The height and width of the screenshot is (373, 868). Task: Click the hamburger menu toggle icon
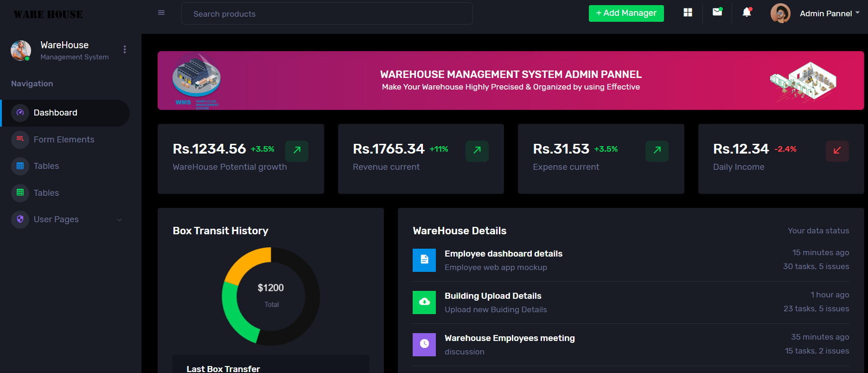click(161, 13)
